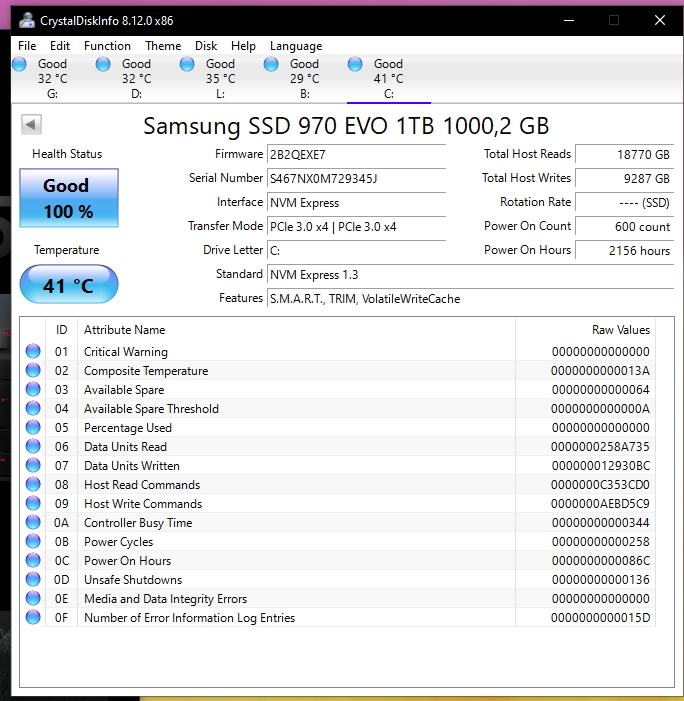Click status orb for Percentage Used row

(x=33, y=427)
